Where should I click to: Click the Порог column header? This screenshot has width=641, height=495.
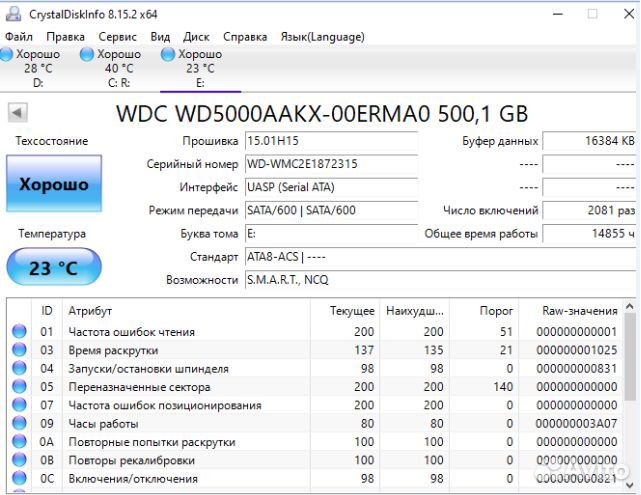point(484,311)
